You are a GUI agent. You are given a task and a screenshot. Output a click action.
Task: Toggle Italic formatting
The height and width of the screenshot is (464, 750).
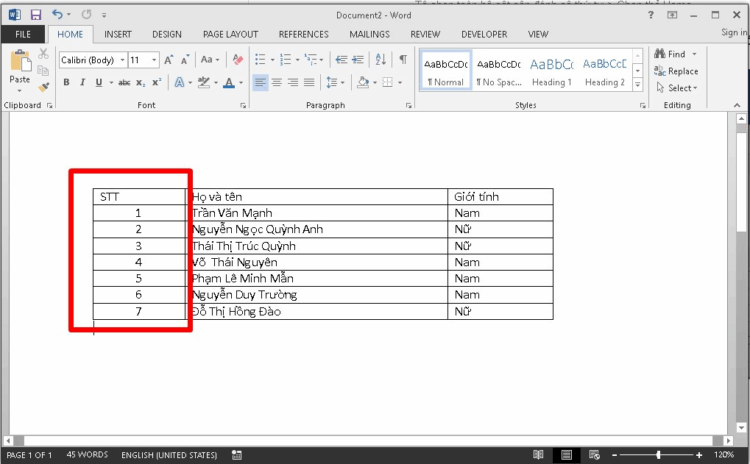click(81, 83)
